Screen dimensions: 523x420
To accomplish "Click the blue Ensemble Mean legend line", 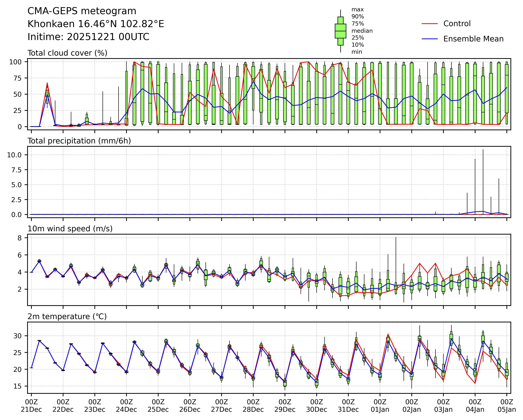I will coord(430,39).
